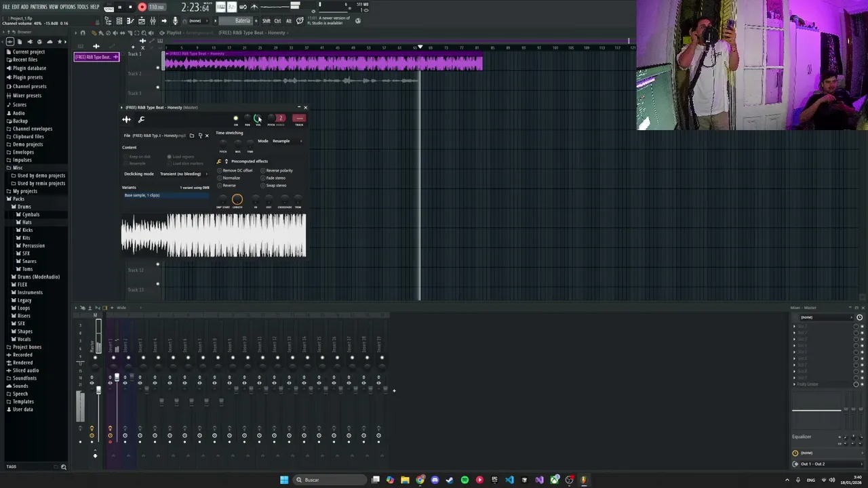Open the Windows Start menu
Image resolution: width=868 pixels, height=488 pixels.
[x=284, y=480]
